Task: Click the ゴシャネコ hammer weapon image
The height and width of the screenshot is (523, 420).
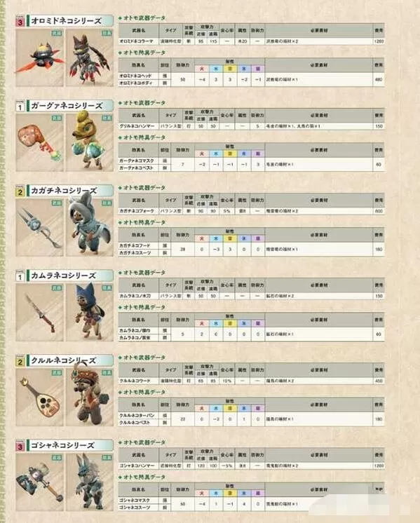Action: pyautogui.click(x=39, y=482)
